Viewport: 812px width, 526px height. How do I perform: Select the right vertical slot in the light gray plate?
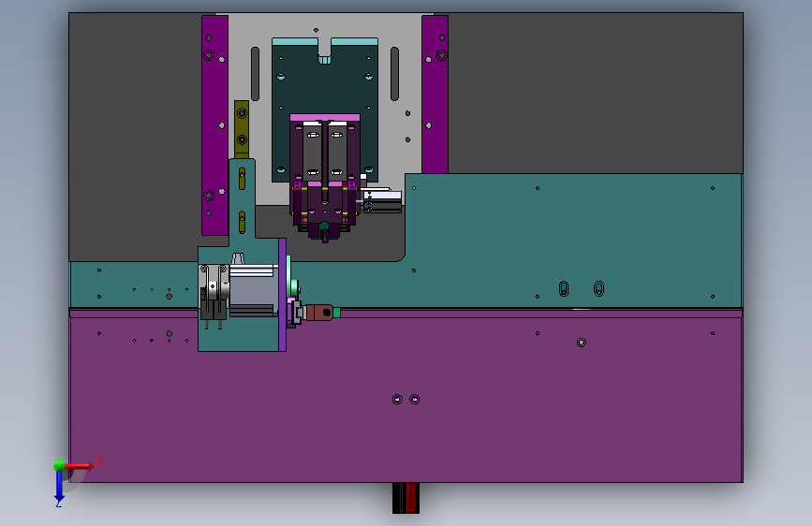(394, 74)
